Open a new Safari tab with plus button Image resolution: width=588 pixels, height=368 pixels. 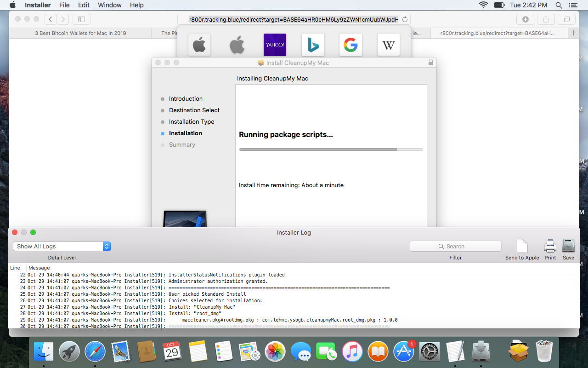click(573, 33)
